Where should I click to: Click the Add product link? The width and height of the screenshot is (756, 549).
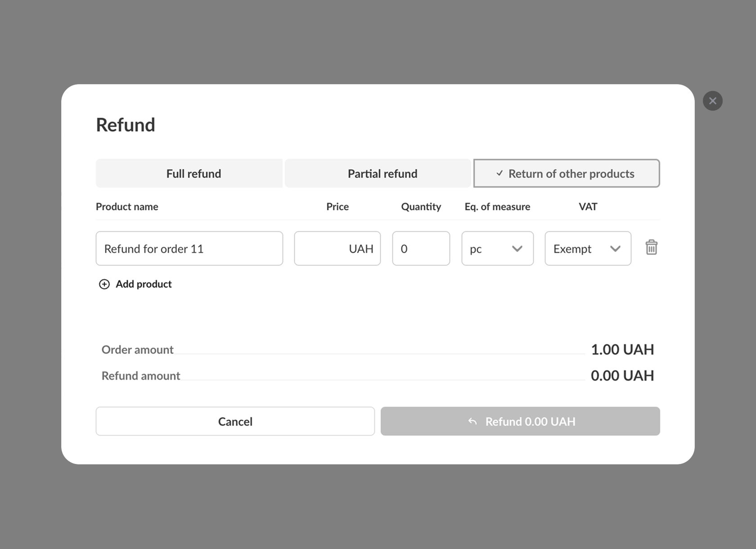(144, 284)
